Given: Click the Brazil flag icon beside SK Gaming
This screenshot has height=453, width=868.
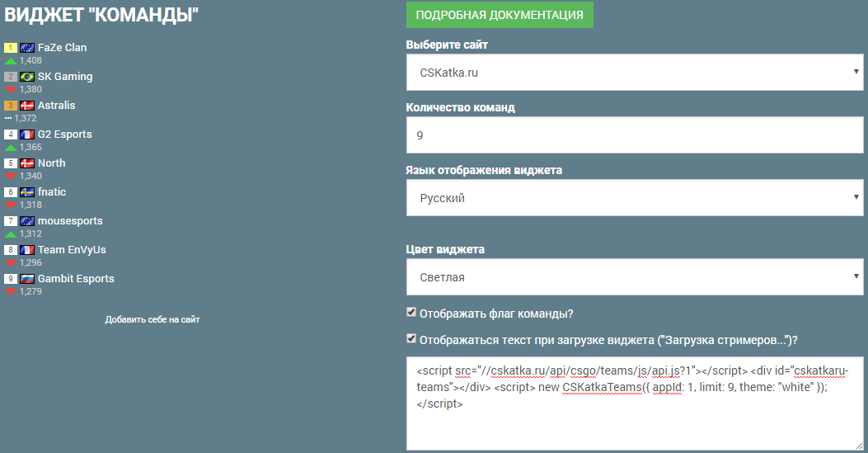Looking at the screenshot, I should click(27, 77).
